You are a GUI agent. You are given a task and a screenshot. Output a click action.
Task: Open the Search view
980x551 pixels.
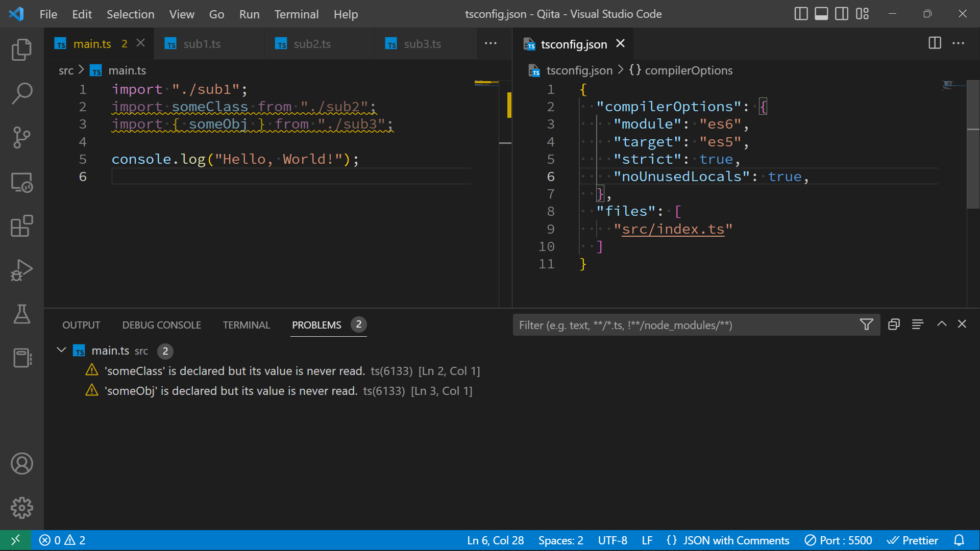pos(21,93)
